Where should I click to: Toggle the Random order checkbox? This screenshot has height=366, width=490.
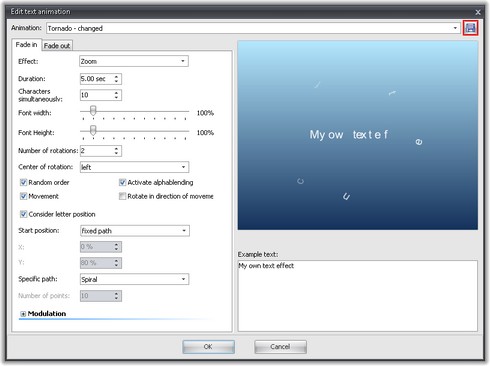click(23, 182)
